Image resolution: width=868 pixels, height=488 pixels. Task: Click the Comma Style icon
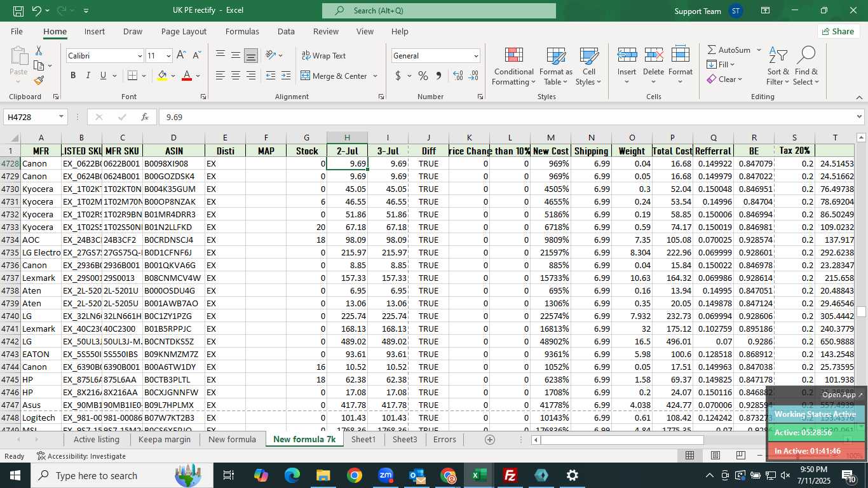point(438,76)
